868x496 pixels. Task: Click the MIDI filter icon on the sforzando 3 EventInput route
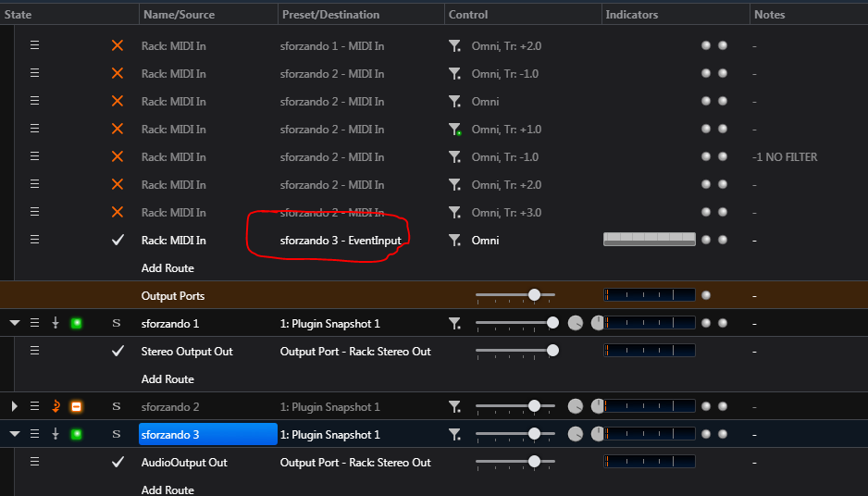pos(454,241)
